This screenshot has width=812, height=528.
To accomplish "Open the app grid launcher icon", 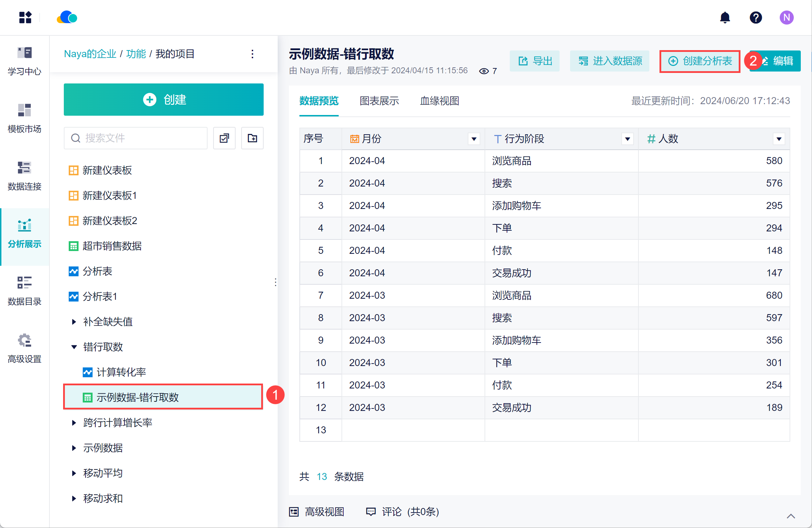I will coord(25,17).
